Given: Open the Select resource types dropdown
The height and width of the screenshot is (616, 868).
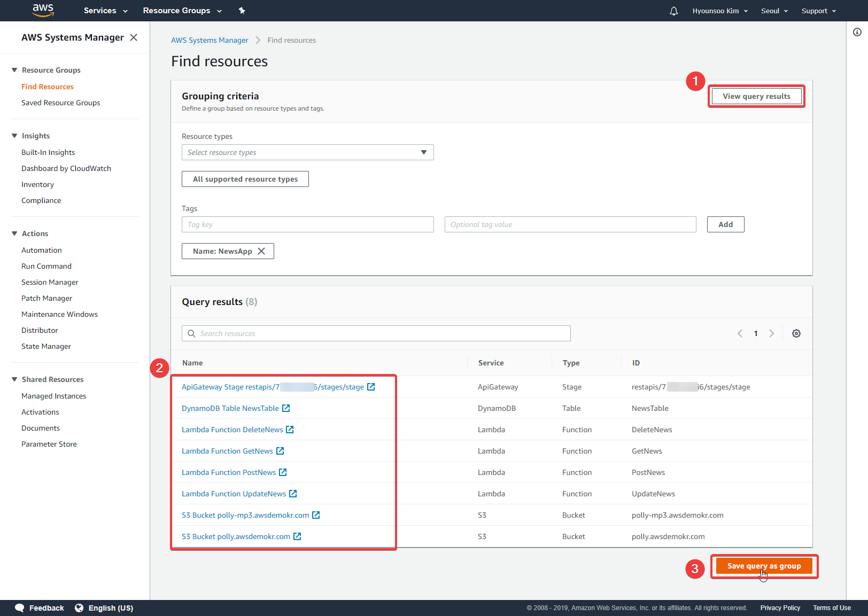Looking at the screenshot, I should [308, 152].
